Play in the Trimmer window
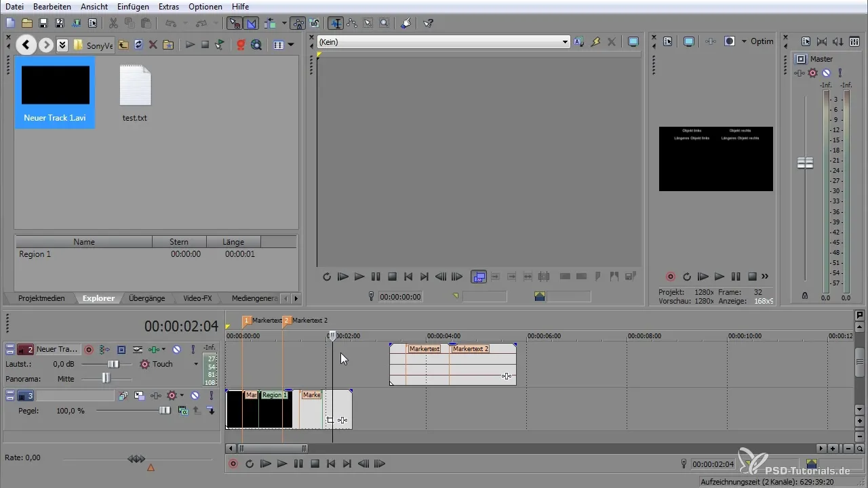The height and width of the screenshot is (488, 868). (x=359, y=277)
